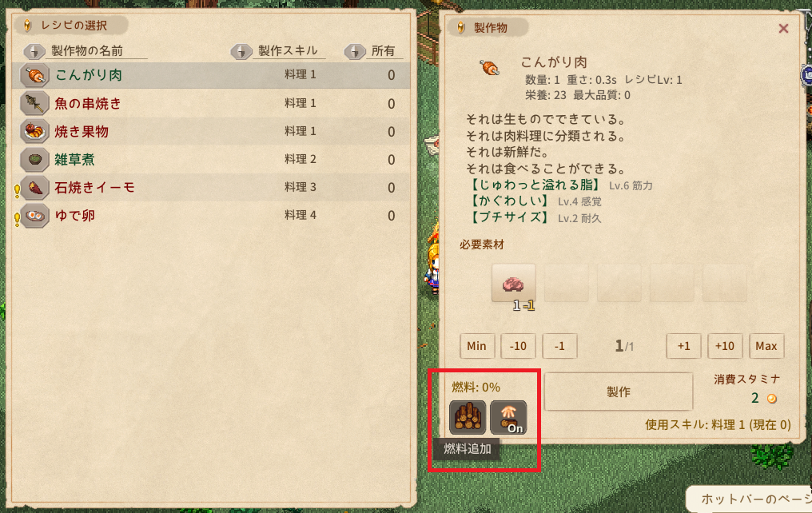
Task: Decrease quantity with -10 button
Action: [519, 346]
